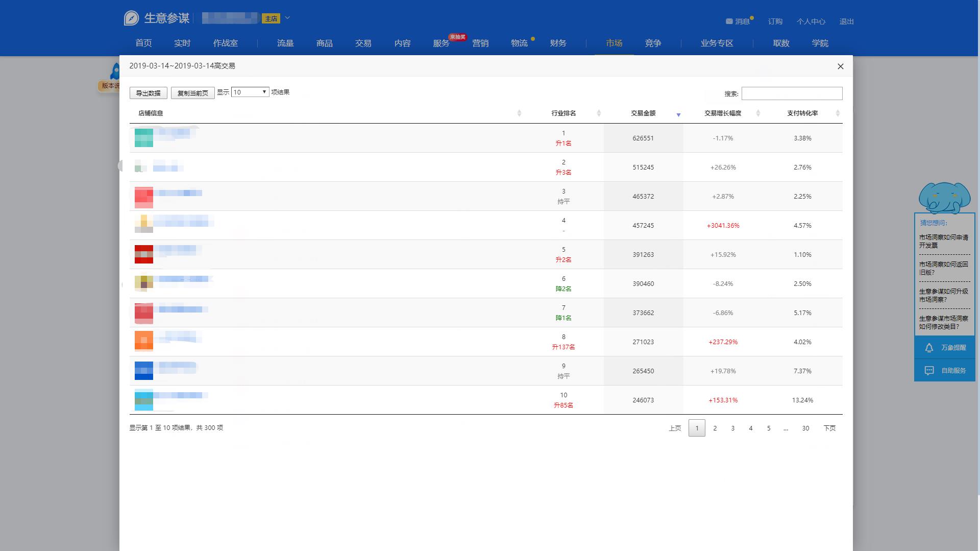Focus the 搜索 search input field

[x=792, y=93]
